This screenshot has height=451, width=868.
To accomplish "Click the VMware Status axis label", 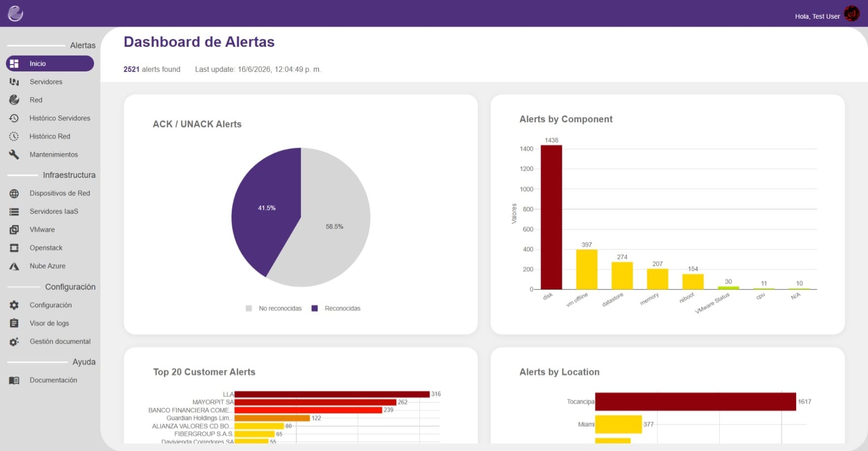I will 712,303.
